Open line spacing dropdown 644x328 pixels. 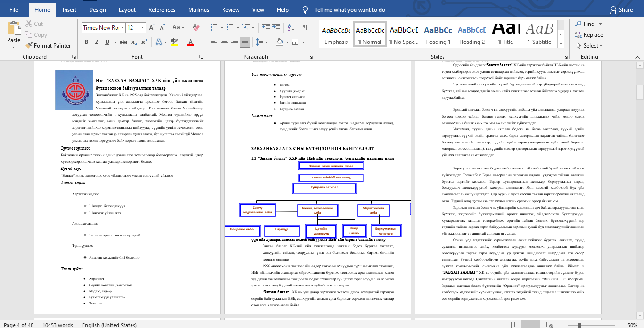(262, 42)
